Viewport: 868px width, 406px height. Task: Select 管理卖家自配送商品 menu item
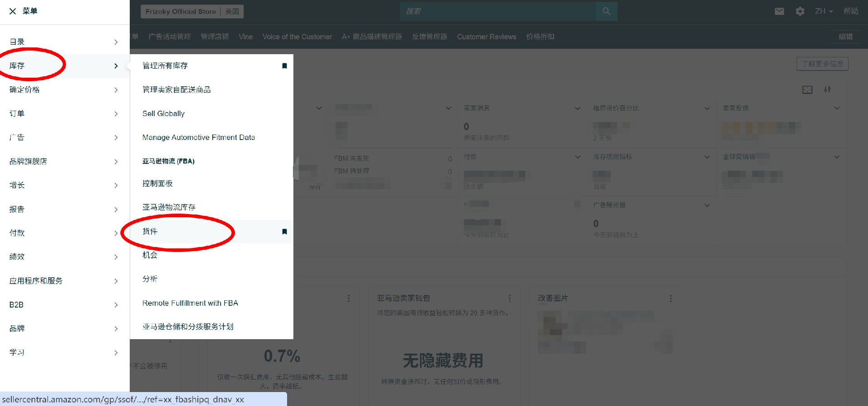[x=176, y=90]
